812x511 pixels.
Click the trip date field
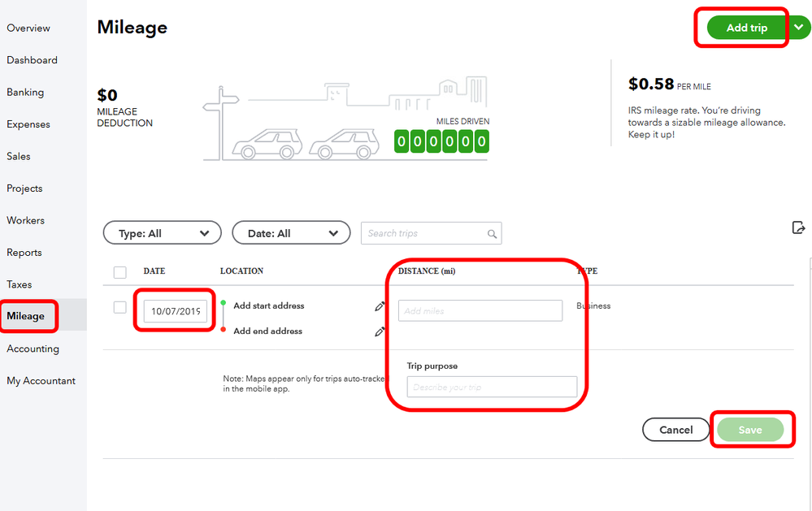[176, 311]
